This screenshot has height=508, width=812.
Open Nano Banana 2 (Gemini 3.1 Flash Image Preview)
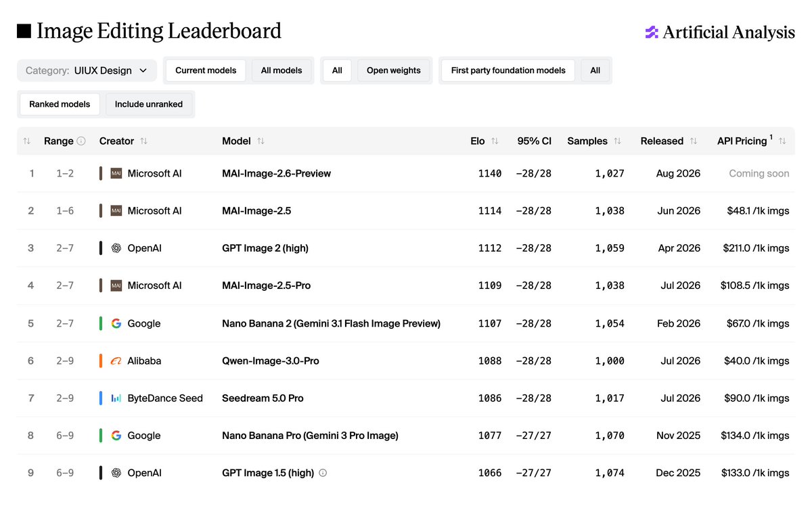coord(331,323)
